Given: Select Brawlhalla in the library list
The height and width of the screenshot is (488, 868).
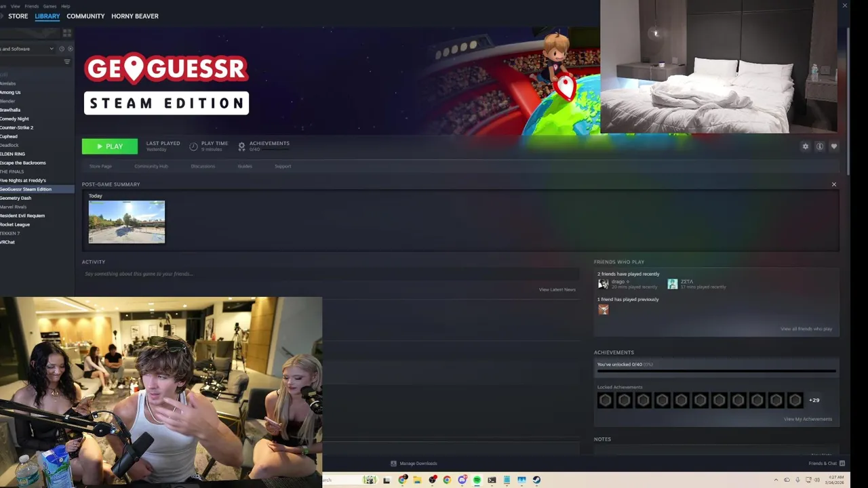Looking at the screenshot, I should (x=10, y=110).
